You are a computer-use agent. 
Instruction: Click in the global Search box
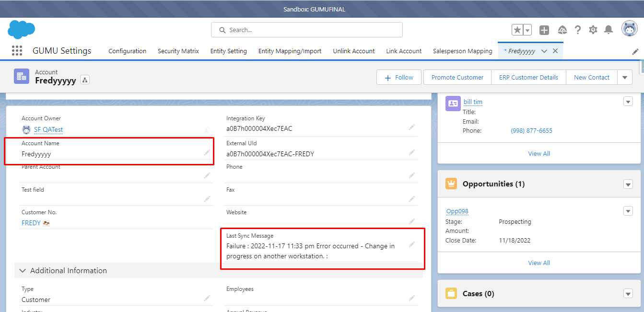[307, 30]
